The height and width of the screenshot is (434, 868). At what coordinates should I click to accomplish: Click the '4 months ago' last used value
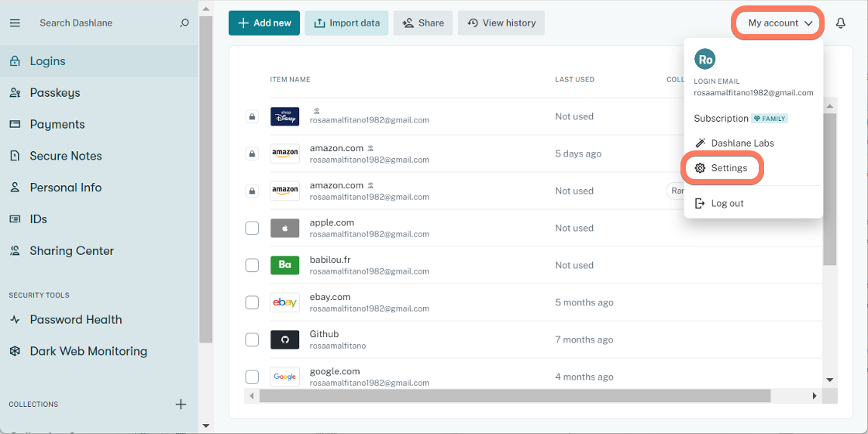tap(584, 377)
